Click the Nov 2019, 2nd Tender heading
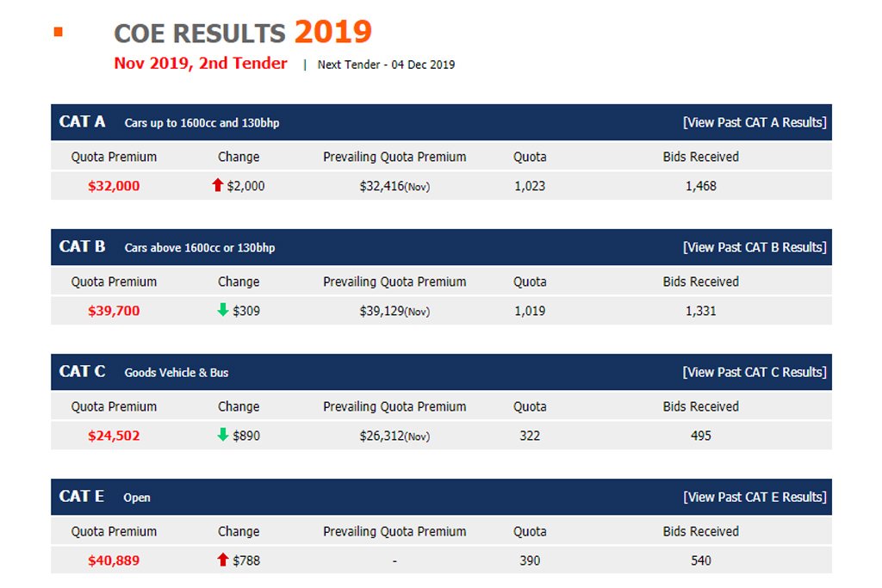Viewport: 882px width, 588px height. coord(200,63)
